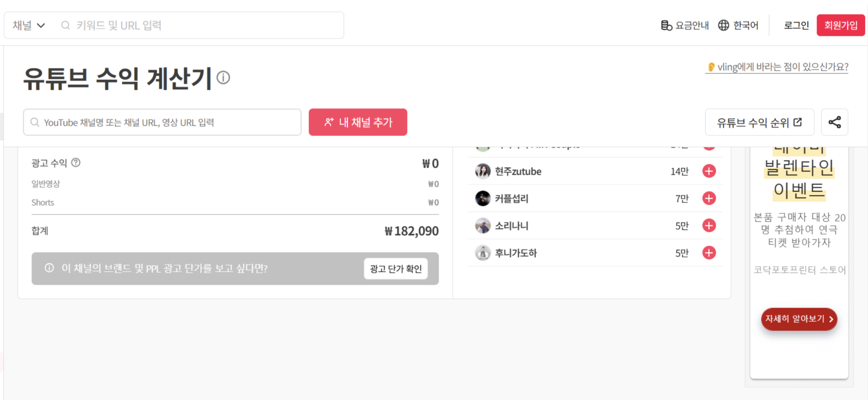Click 로그인 in the top navigation
Image resolution: width=868 pixels, height=400 pixels.
click(x=796, y=25)
